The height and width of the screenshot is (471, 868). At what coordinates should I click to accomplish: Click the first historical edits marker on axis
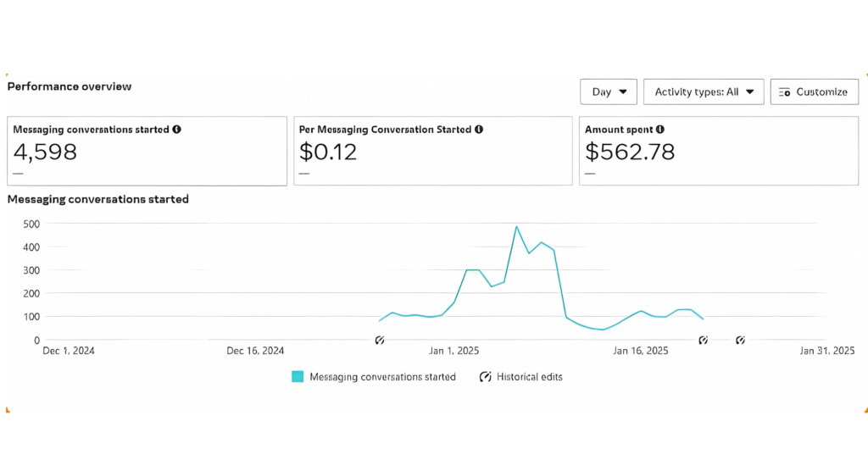(380, 340)
